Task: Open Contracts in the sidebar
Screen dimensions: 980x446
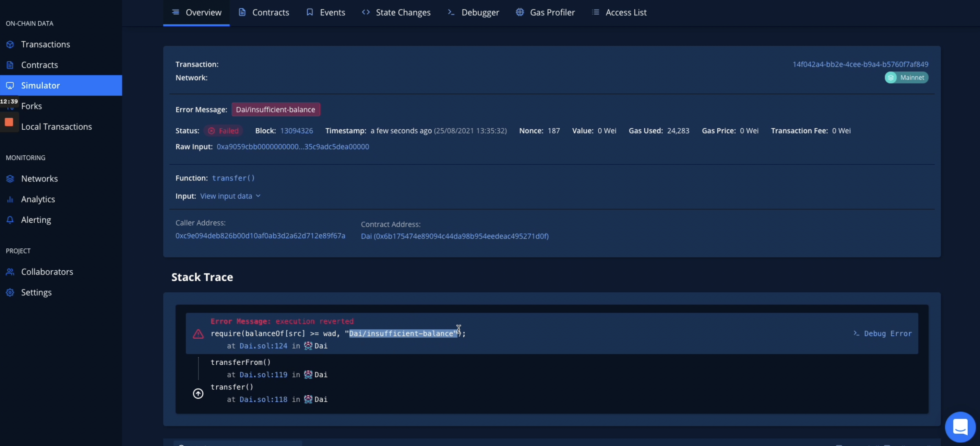Action: [39, 65]
